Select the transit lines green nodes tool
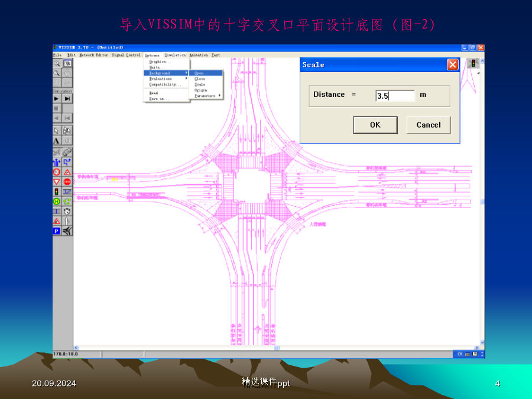 (x=67, y=202)
